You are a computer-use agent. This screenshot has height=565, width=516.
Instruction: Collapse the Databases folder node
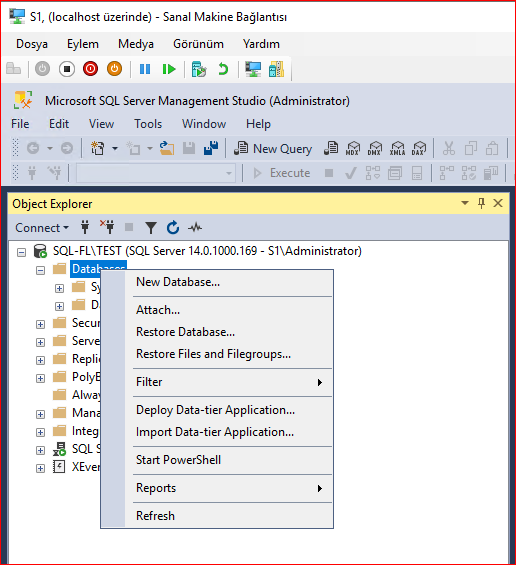tap(40, 270)
